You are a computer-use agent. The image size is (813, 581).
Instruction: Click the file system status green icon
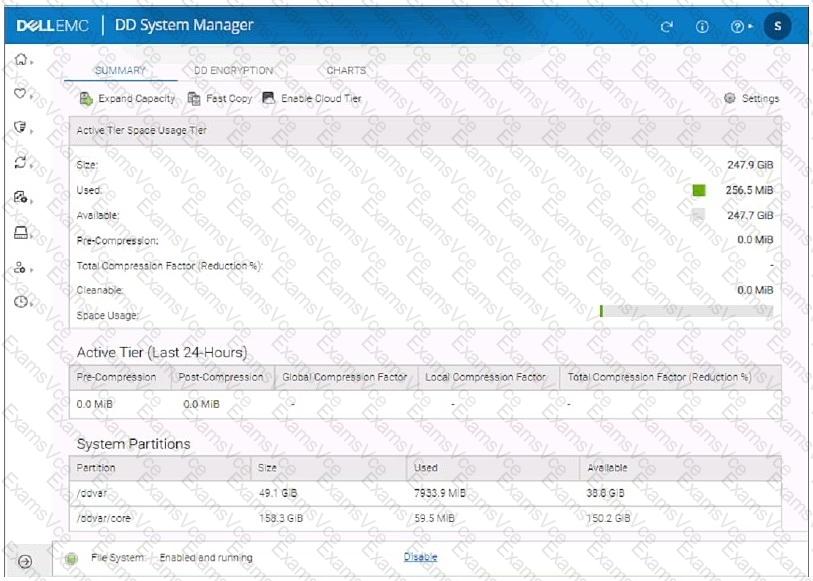pyautogui.click(x=72, y=558)
